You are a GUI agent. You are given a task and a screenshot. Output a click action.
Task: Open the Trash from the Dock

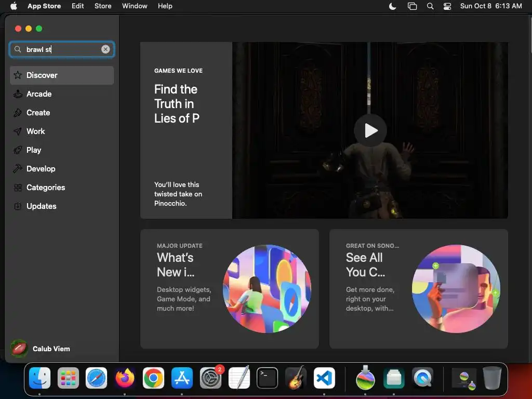pyautogui.click(x=492, y=378)
